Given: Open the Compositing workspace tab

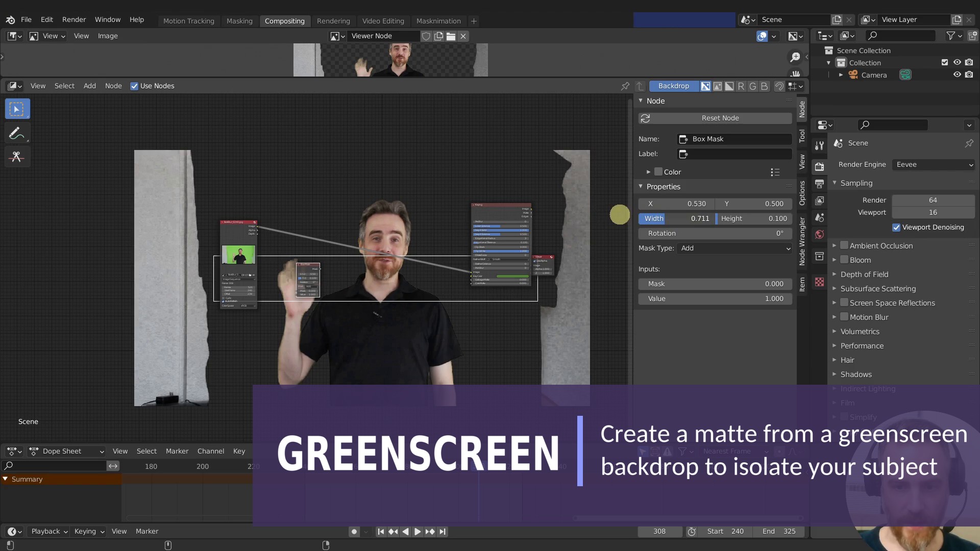Looking at the screenshot, I should [x=284, y=21].
